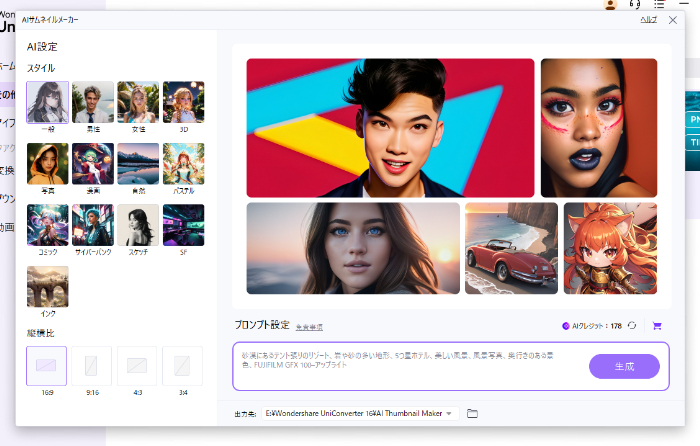The image size is (700, 446).
Task: Open the orange-haired anime character sample
Action: (x=610, y=248)
